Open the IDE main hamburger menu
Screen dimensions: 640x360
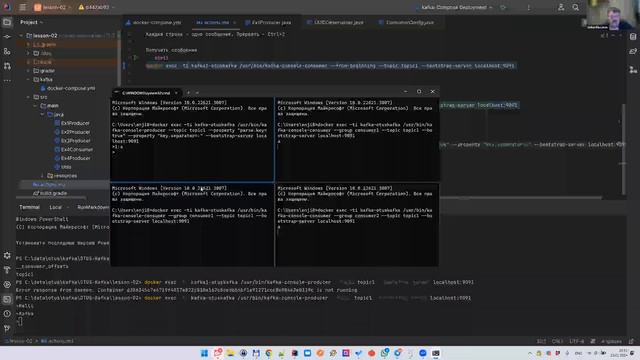tap(23, 7)
